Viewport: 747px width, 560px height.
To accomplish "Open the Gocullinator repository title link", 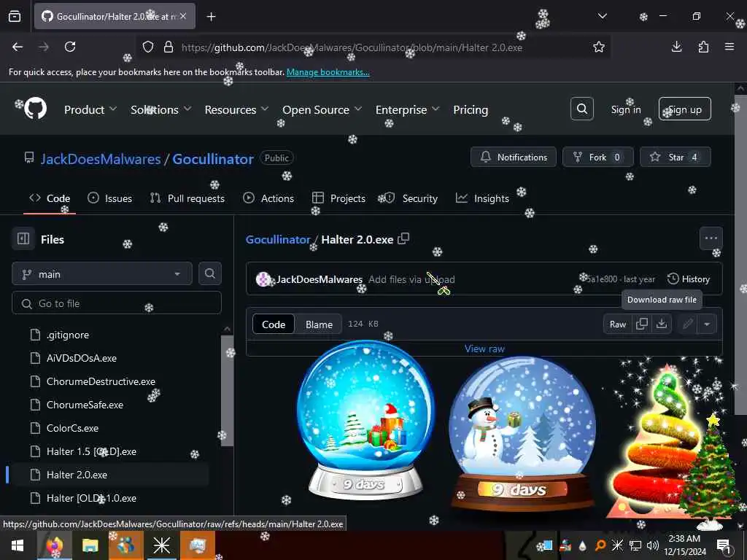I will (212, 159).
